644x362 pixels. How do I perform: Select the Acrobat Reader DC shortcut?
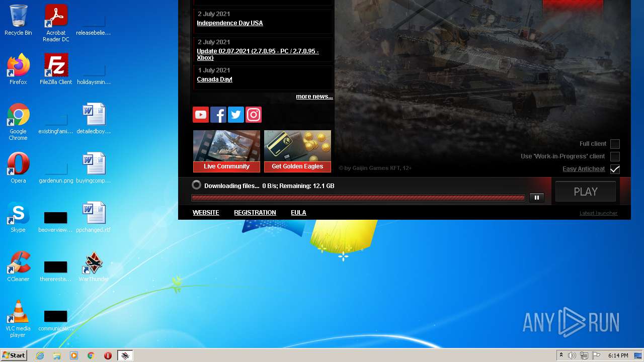(x=56, y=24)
